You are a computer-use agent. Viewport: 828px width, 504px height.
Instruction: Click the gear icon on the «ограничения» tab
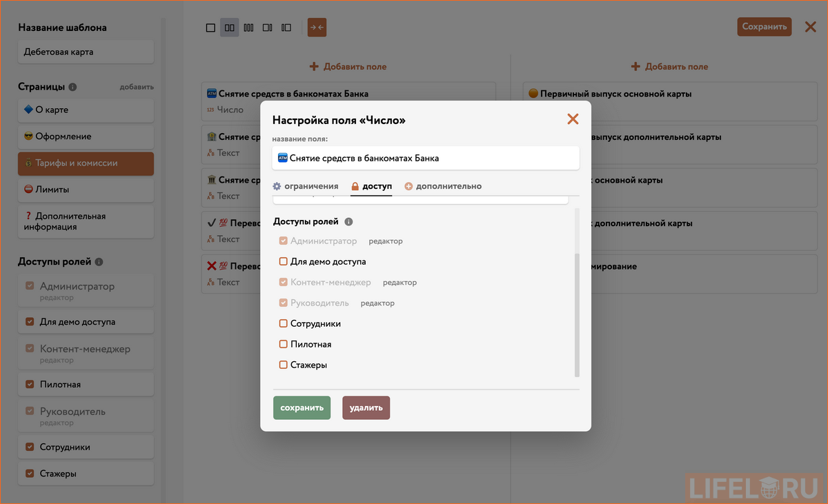coord(277,185)
